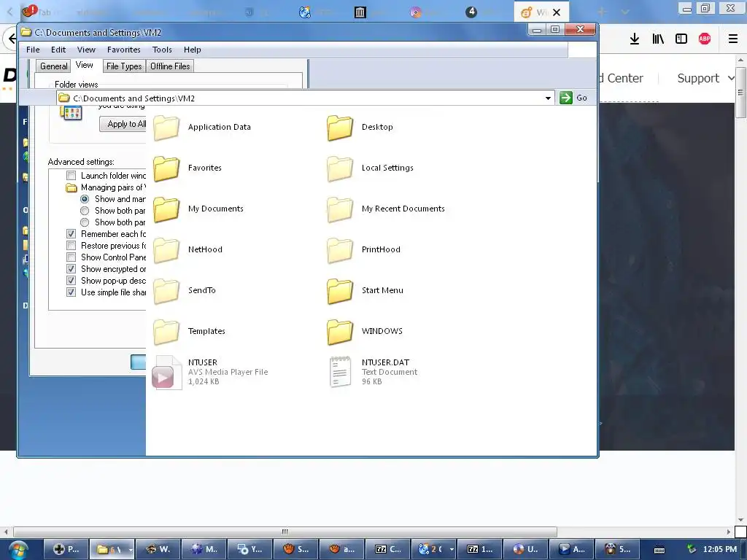Open the Start Menu folder icon
This screenshot has width=747, height=560.
click(340, 292)
